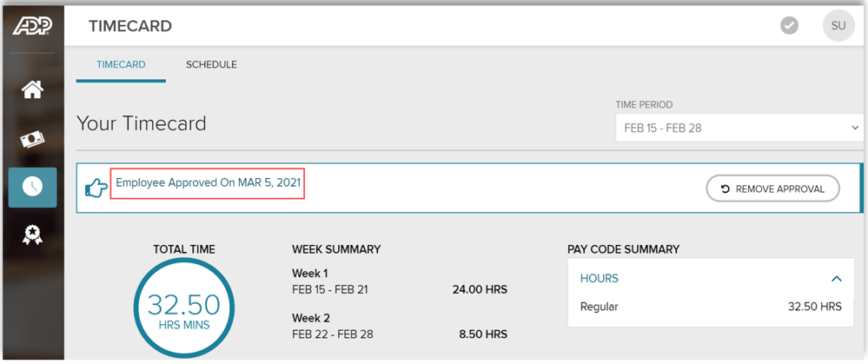Click Employee Approved On MAR 5 text
The image size is (868, 364).
tap(208, 183)
